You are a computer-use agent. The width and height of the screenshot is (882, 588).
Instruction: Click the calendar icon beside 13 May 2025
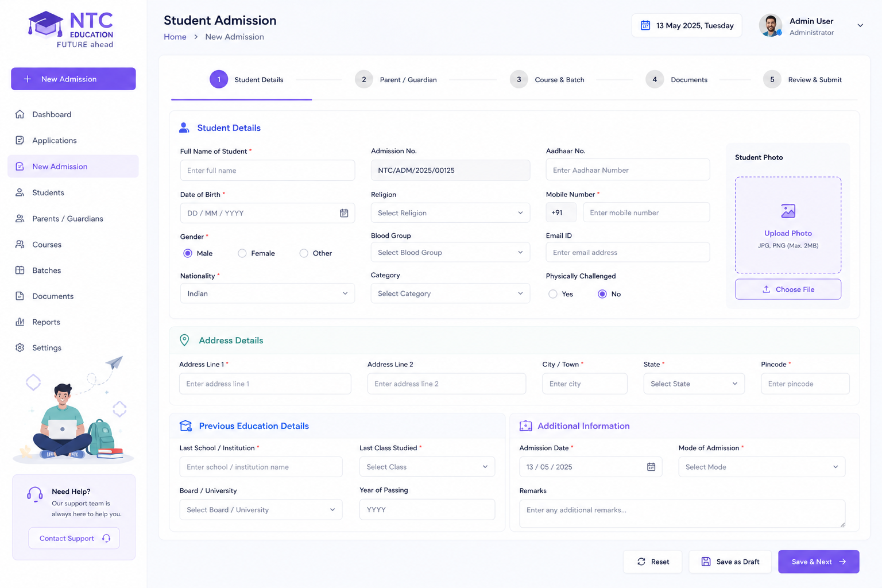(x=645, y=25)
